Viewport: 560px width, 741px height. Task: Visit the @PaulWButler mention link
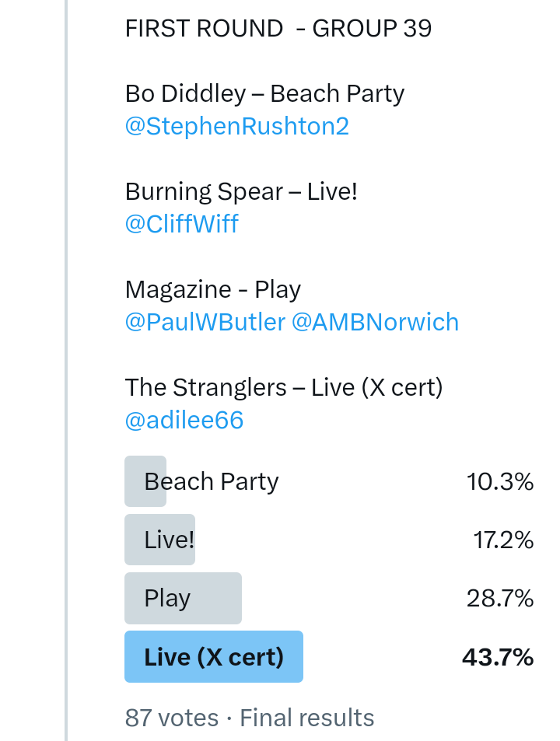205,322
